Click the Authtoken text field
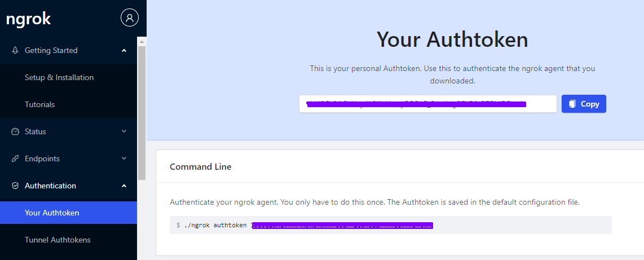 coord(427,104)
